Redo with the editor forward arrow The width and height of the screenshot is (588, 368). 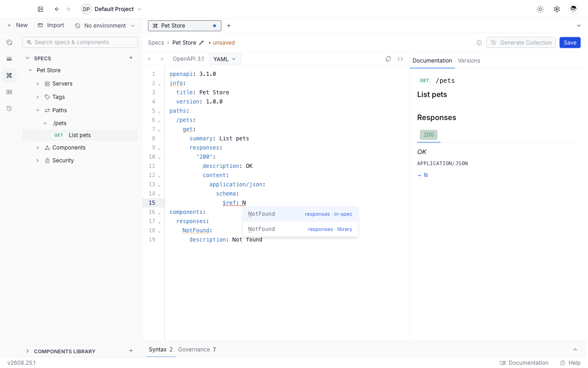click(x=162, y=59)
